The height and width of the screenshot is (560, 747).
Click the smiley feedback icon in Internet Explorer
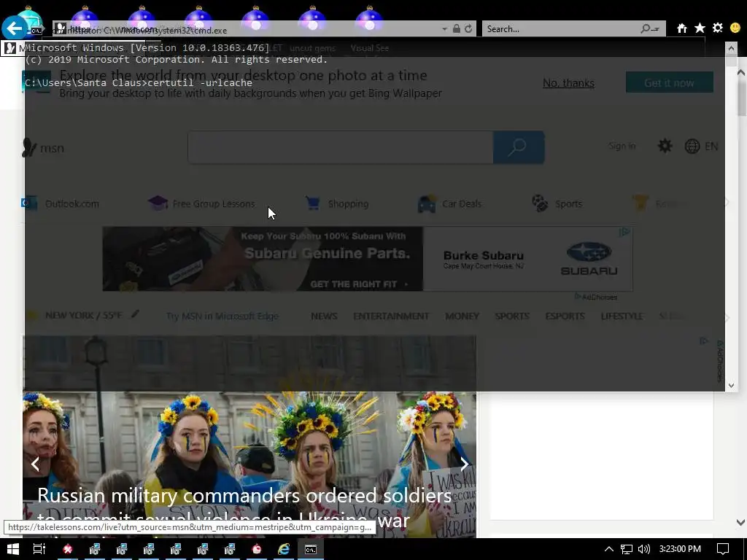(735, 28)
